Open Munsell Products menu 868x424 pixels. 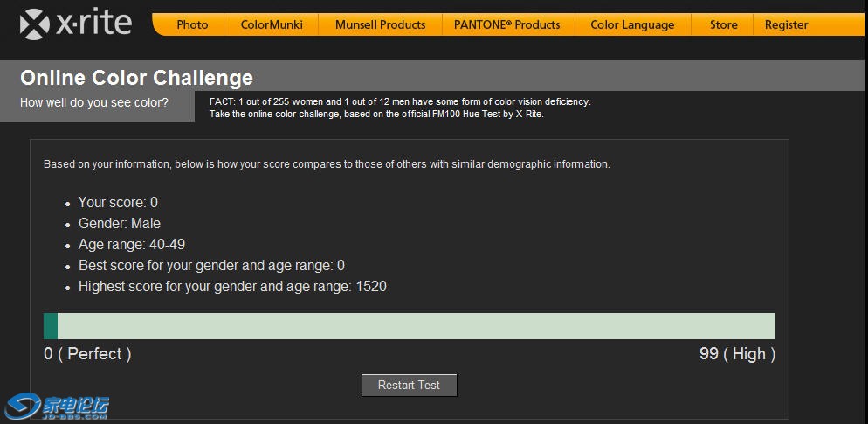[381, 25]
